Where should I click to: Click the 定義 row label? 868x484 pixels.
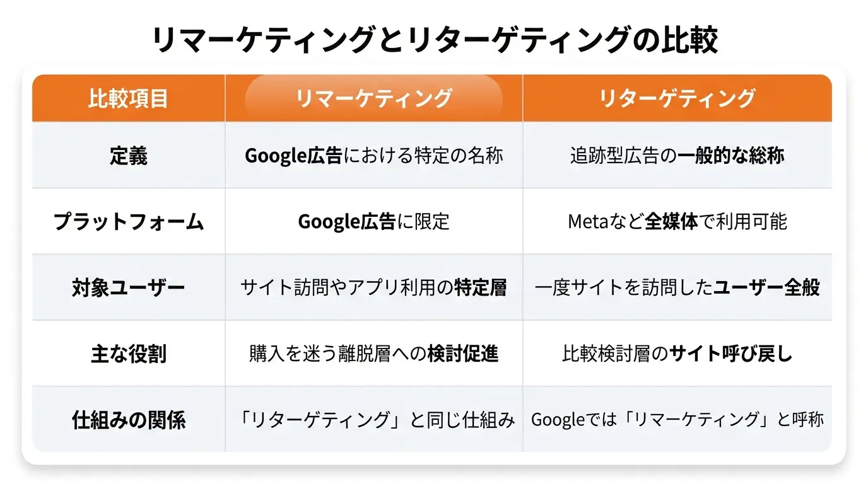pyautogui.click(x=128, y=156)
